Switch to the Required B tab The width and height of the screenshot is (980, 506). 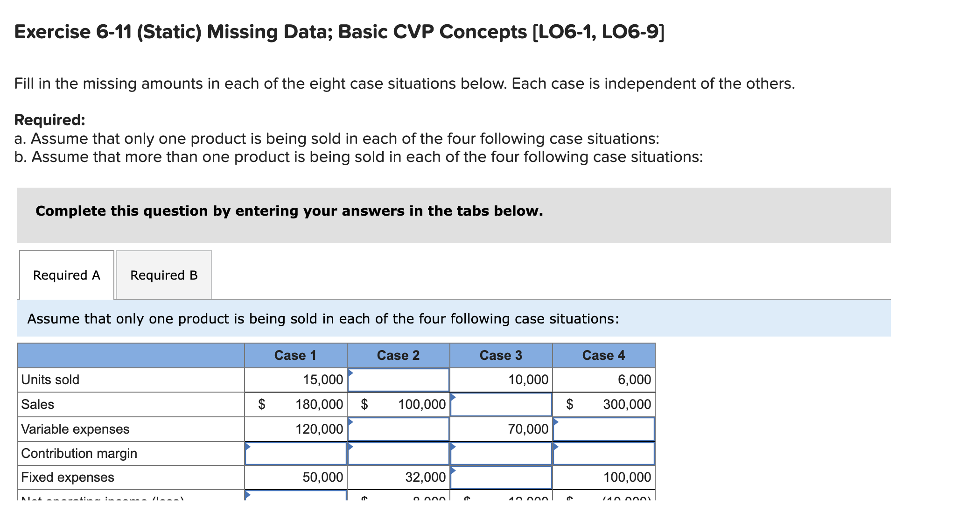[x=164, y=275]
